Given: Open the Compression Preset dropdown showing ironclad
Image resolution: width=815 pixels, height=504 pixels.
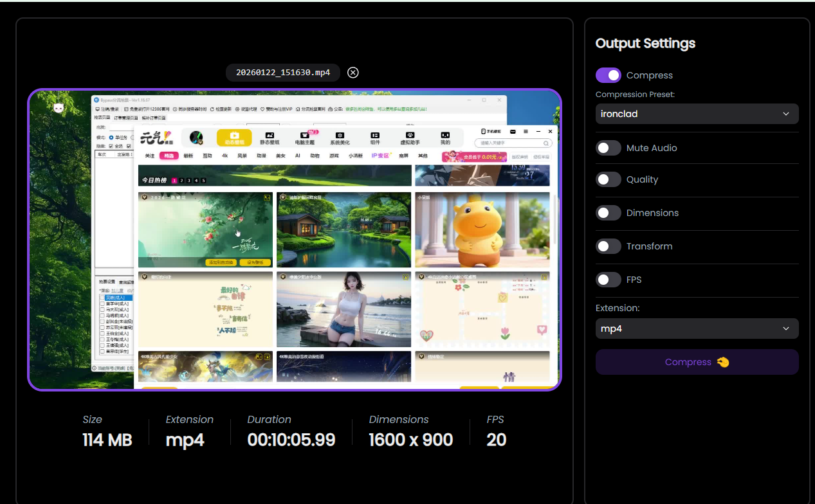Looking at the screenshot, I should pyautogui.click(x=697, y=114).
